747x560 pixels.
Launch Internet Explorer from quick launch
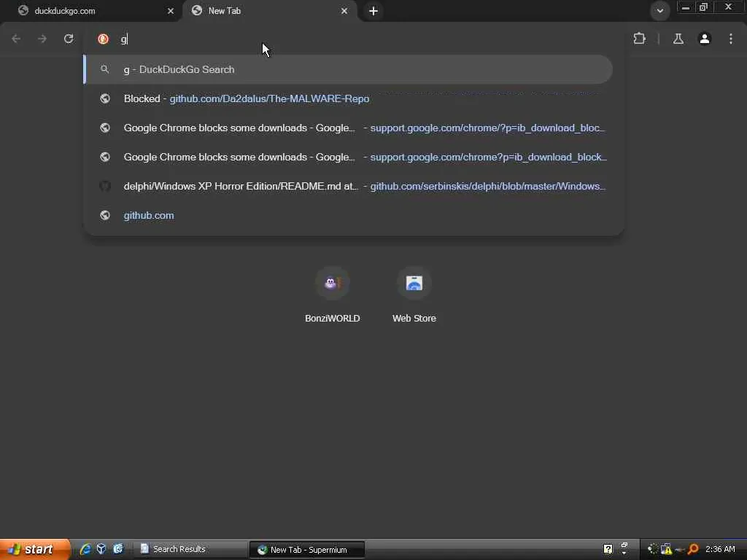coord(85,549)
